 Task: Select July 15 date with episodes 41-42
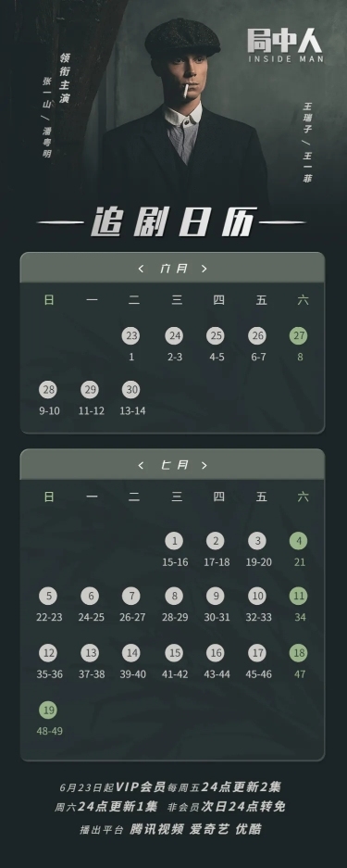coord(174,653)
